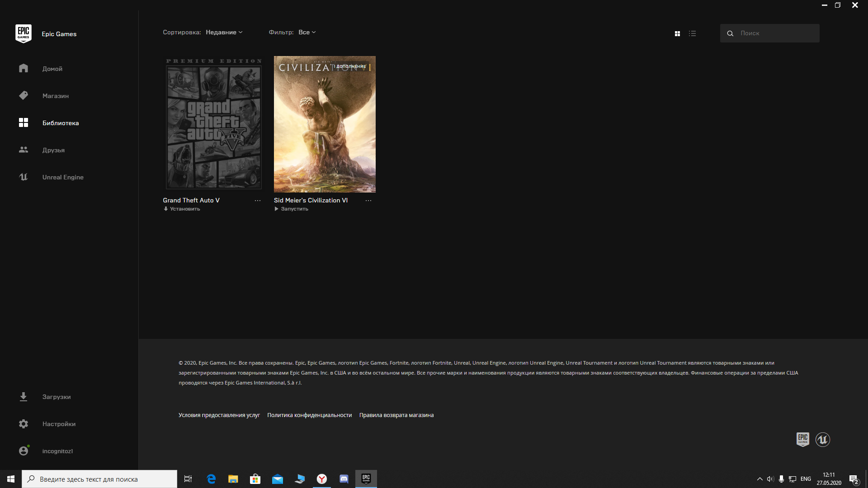Open Discord from taskbar
The height and width of the screenshot is (488, 868).
pos(344,479)
